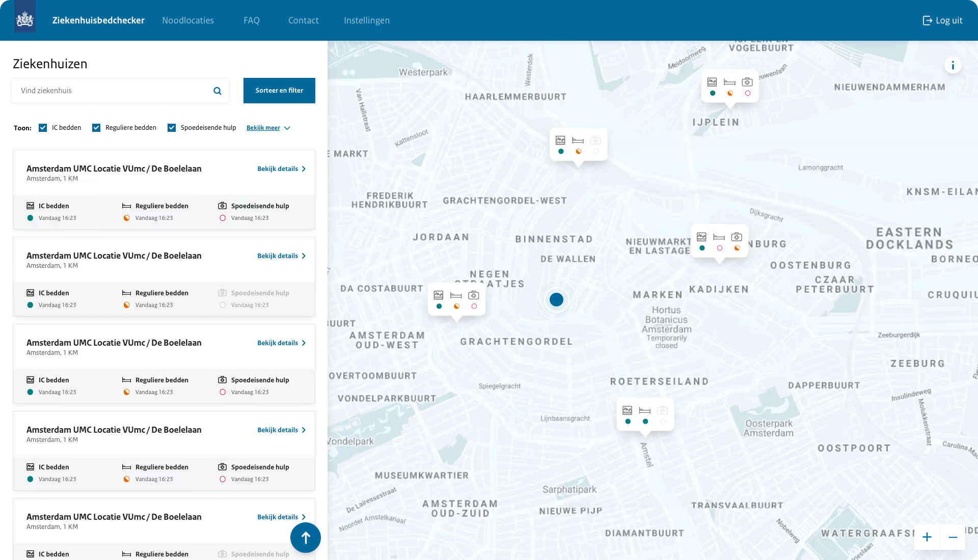Click emergency kit icon in marker above IJplein
This screenshot has width=978, height=560.
(x=747, y=82)
